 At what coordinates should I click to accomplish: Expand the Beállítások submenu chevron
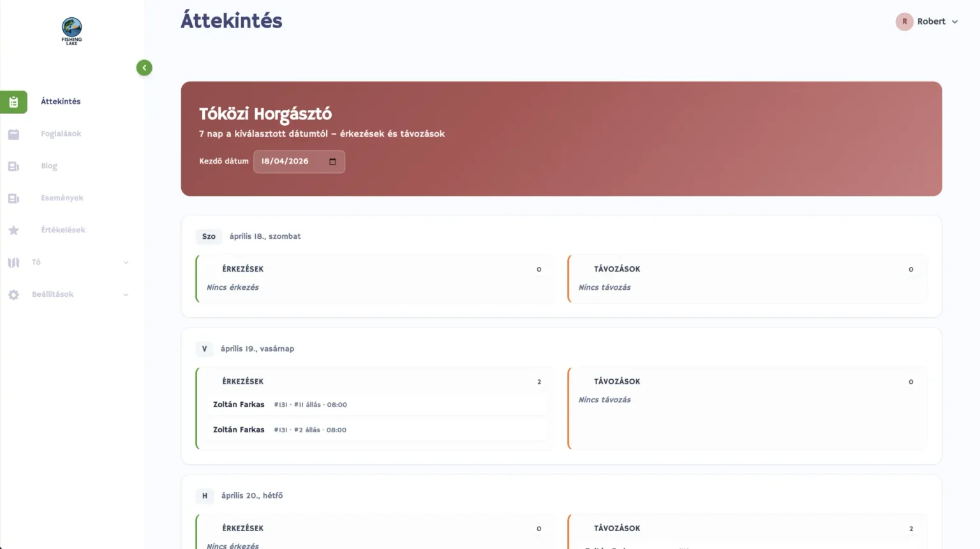[x=126, y=295]
